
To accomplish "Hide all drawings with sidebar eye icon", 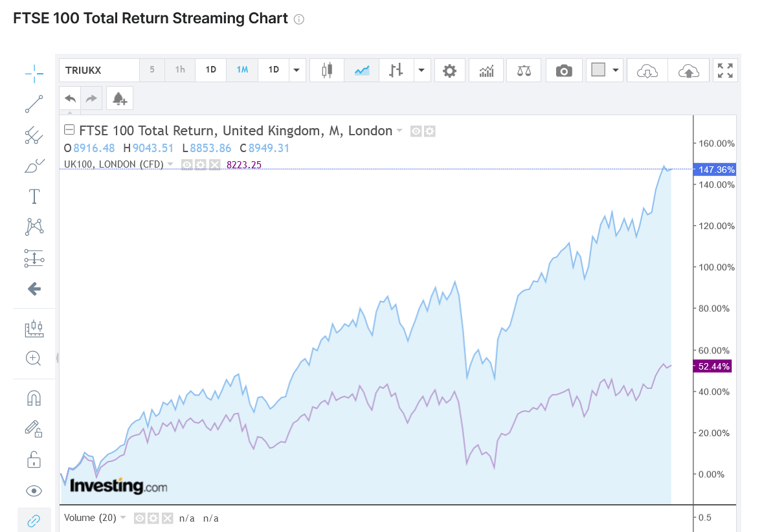I will point(34,491).
